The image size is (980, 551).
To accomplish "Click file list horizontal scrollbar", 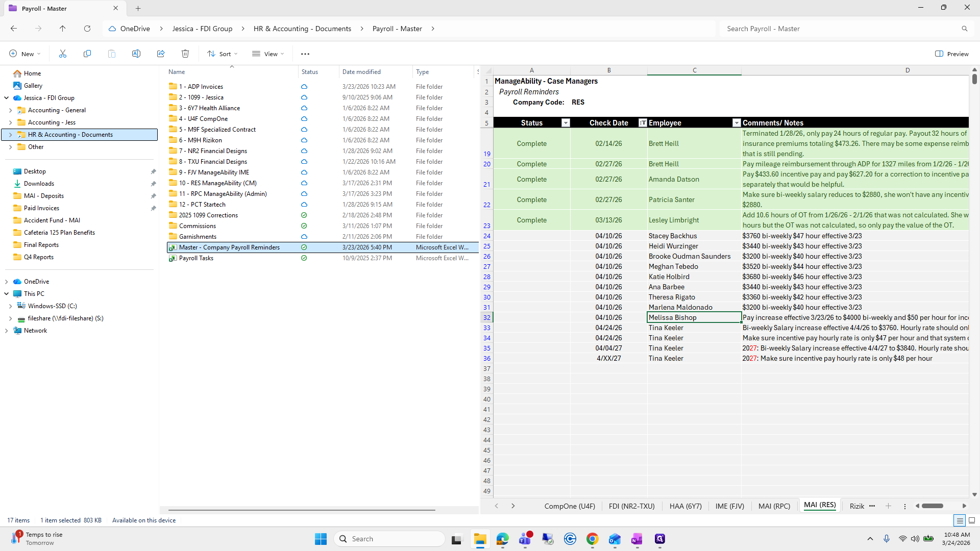I will coord(302,510).
